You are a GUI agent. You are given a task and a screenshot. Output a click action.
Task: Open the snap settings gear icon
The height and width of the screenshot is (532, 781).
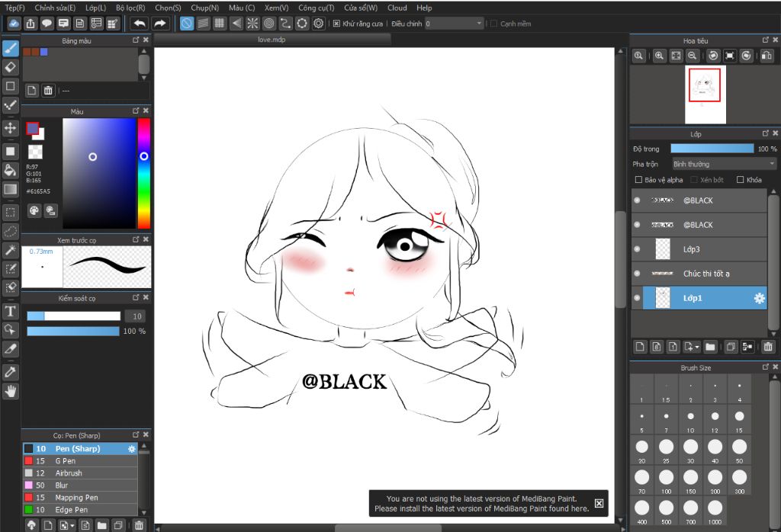319,24
